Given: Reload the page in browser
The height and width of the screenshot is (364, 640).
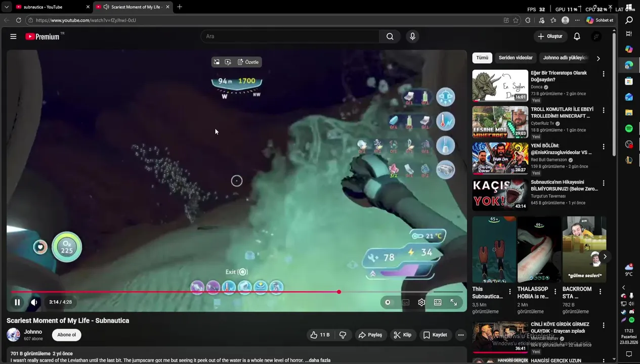Looking at the screenshot, I should pyautogui.click(x=19, y=20).
